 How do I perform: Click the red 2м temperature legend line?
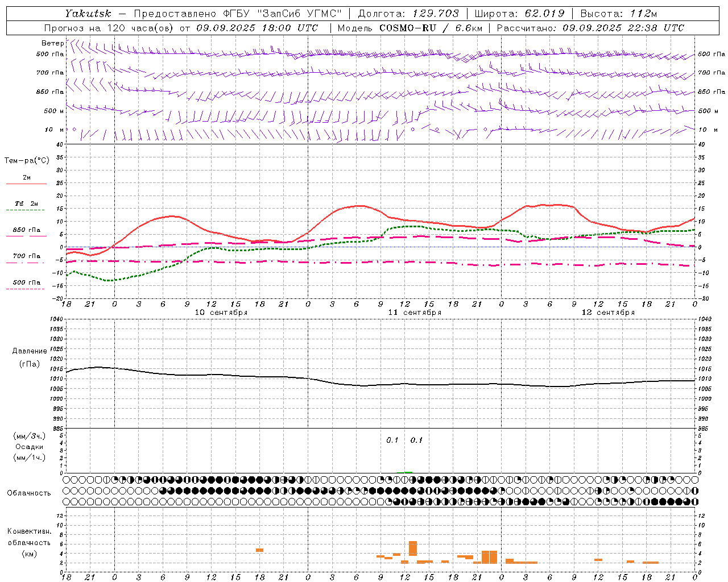pyautogui.click(x=26, y=184)
